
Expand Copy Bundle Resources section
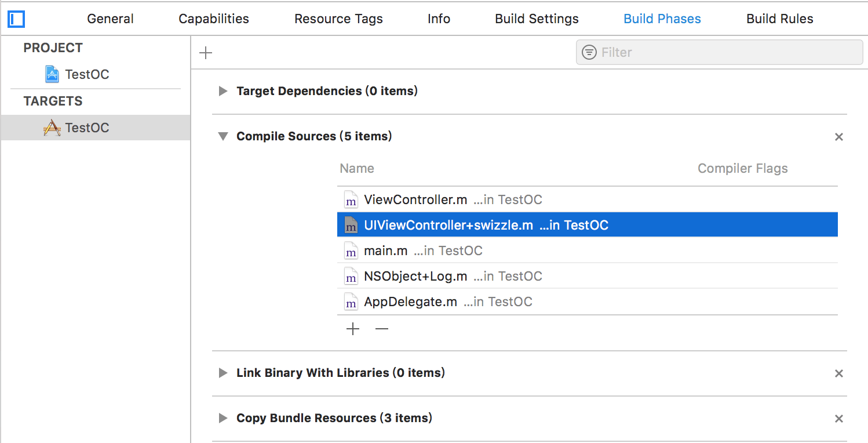(223, 418)
